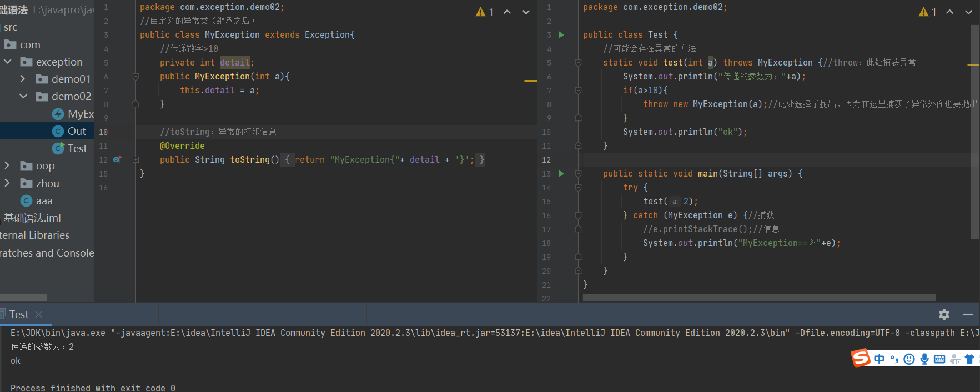Viewport: 980px width, 392px height.
Task: Click line number 12 in Test editor
Action: pos(546,160)
